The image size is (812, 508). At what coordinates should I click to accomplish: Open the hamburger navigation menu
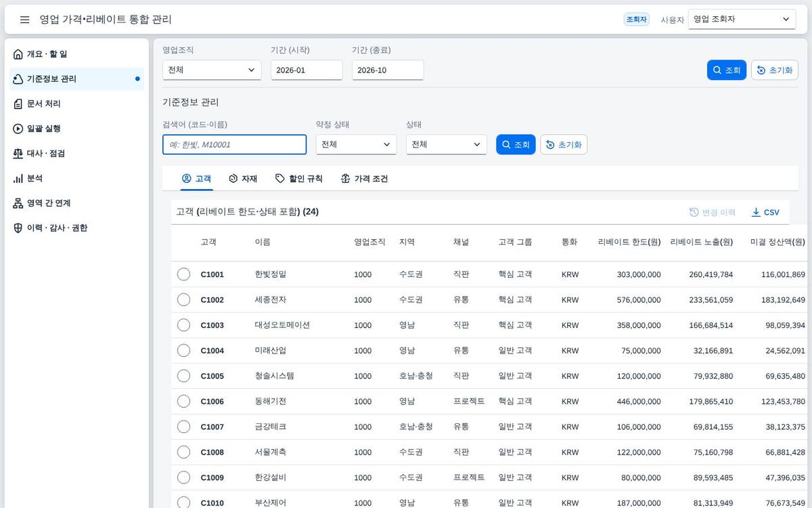click(25, 20)
